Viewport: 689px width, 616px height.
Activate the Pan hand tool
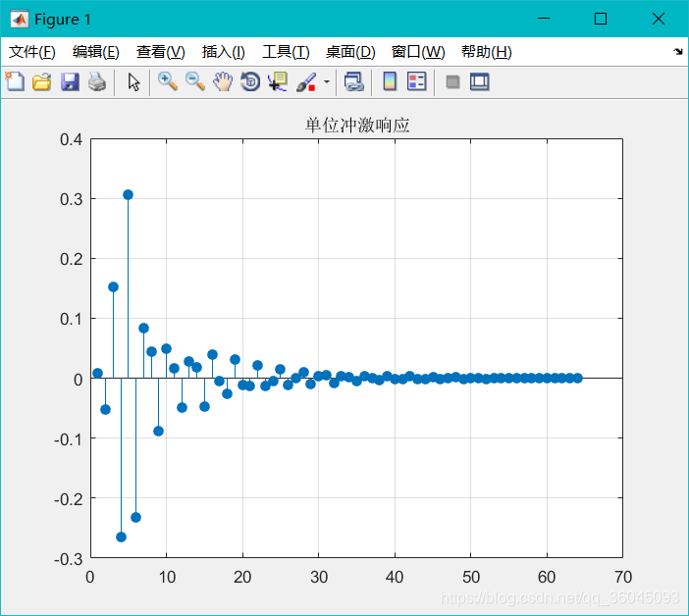point(223,82)
